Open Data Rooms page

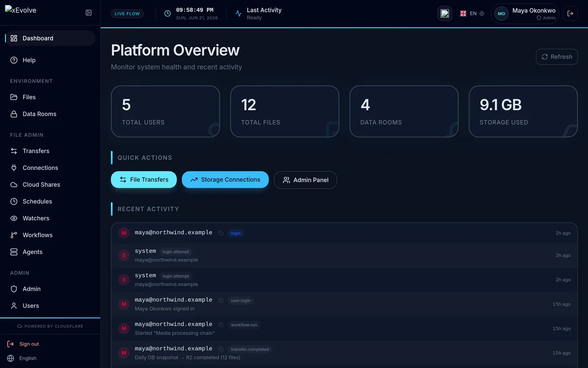pyautogui.click(x=50, y=114)
